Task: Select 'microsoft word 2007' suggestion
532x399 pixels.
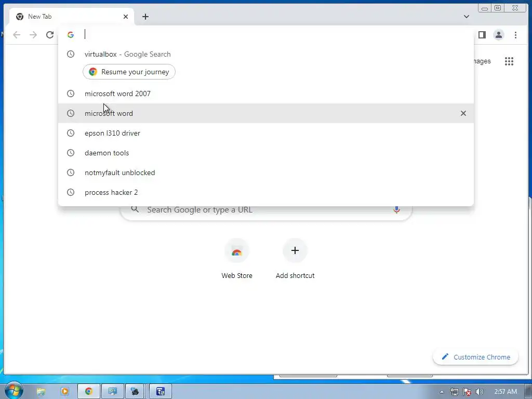Action: pyautogui.click(x=266, y=94)
